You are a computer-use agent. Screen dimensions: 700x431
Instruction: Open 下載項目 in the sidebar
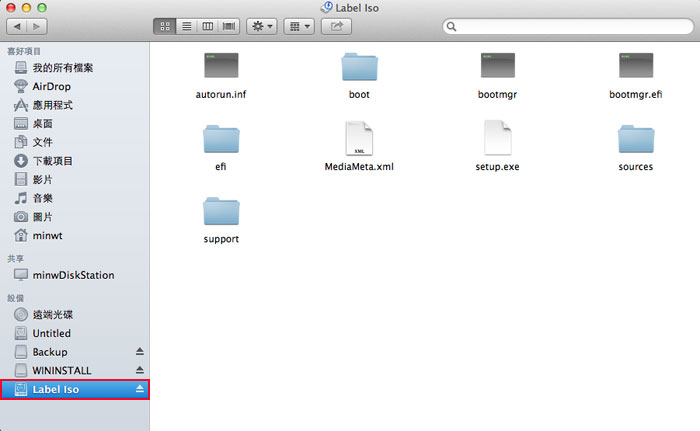[x=75, y=161]
